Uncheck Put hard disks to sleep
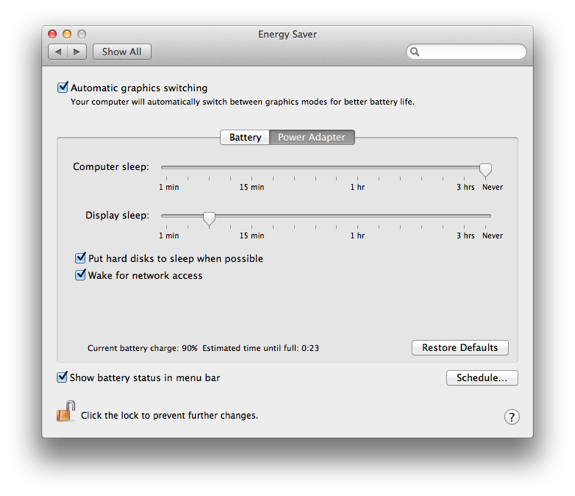The height and width of the screenshot is (496, 575). [x=80, y=258]
